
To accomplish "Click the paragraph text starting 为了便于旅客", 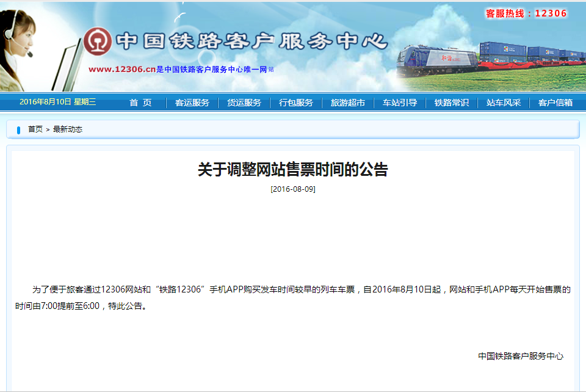I will [x=293, y=297].
